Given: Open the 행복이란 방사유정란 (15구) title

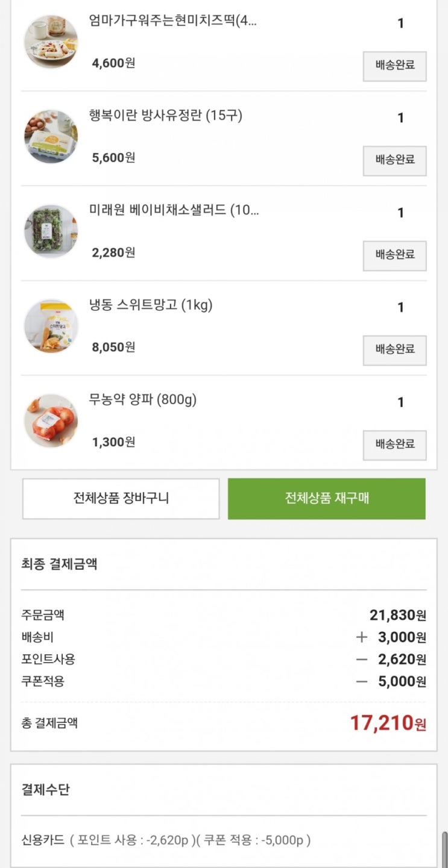Looking at the screenshot, I should [166, 115].
